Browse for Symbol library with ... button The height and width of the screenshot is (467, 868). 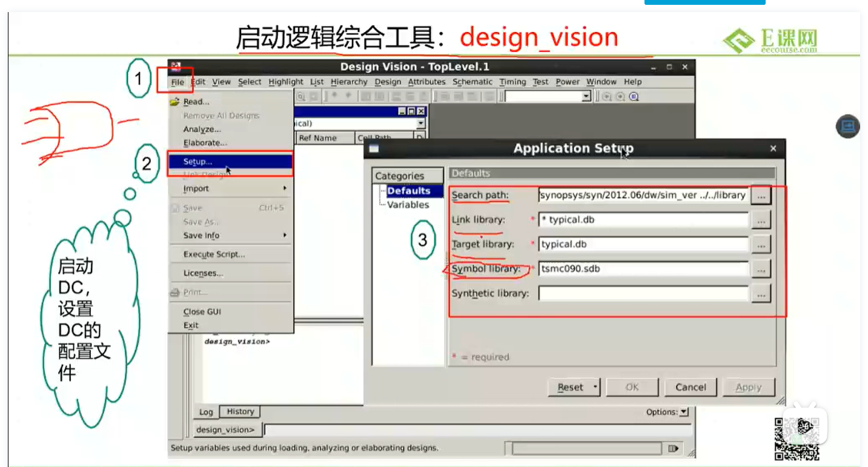coord(761,269)
